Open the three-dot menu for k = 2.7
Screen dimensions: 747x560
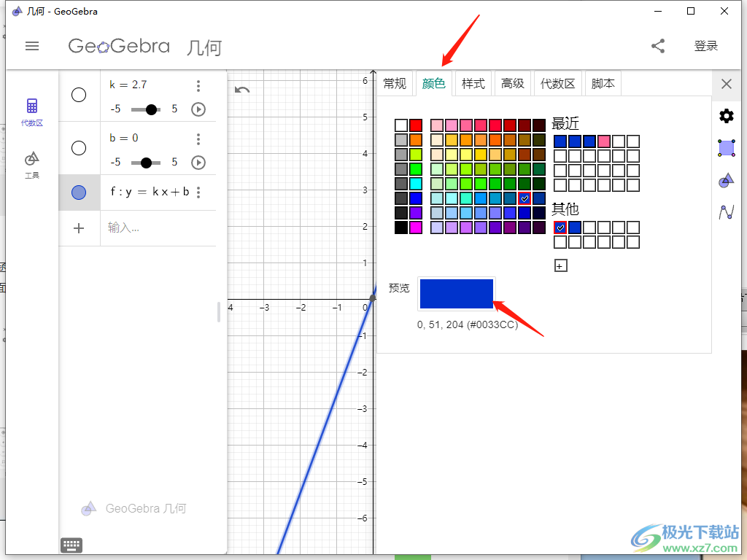(198, 86)
